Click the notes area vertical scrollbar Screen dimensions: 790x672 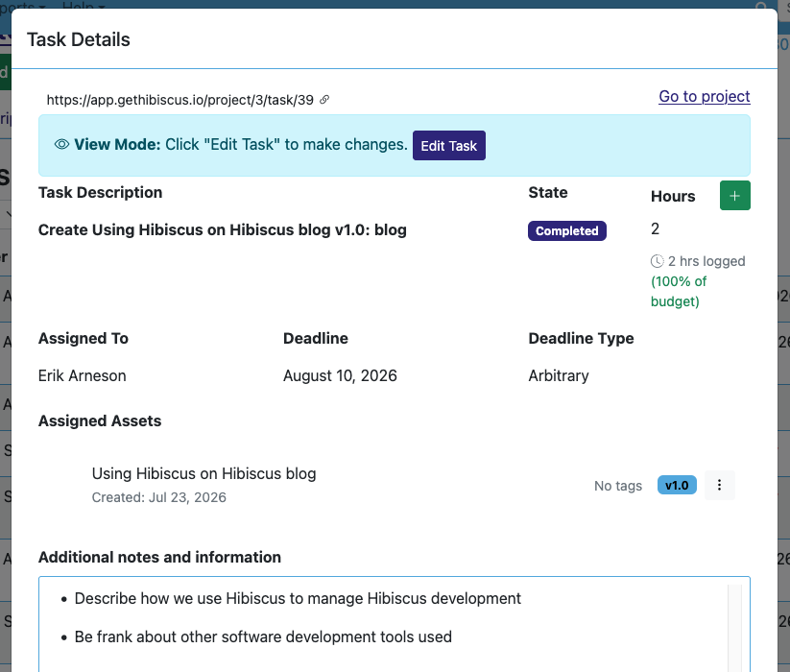pyautogui.click(x=734, y=628)
